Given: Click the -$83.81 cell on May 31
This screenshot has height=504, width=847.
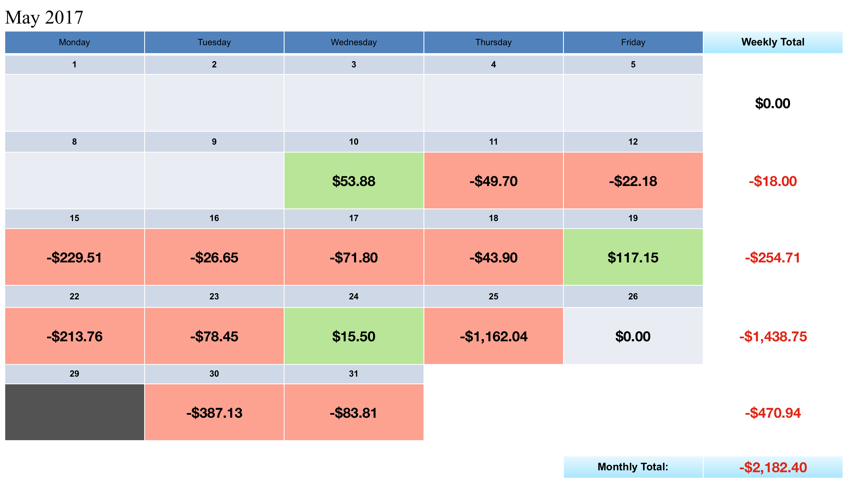Looking at the screenshot, I should click(x=354, y=413).
